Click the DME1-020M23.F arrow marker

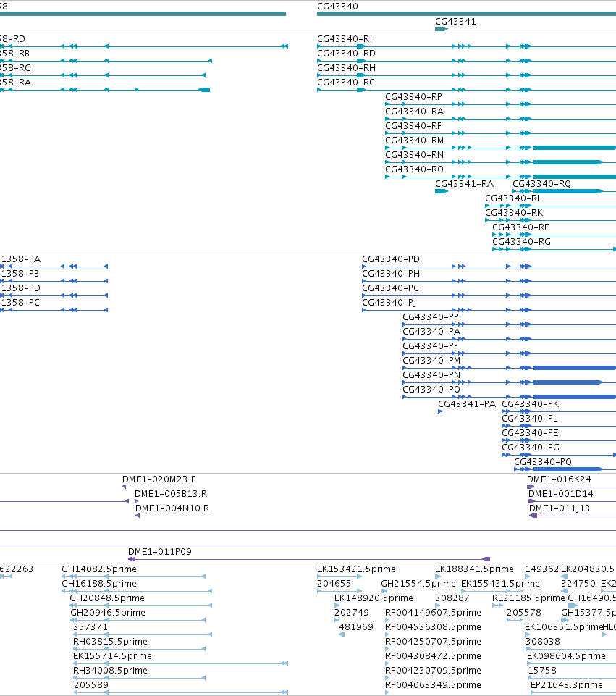[x=125, y=487]
